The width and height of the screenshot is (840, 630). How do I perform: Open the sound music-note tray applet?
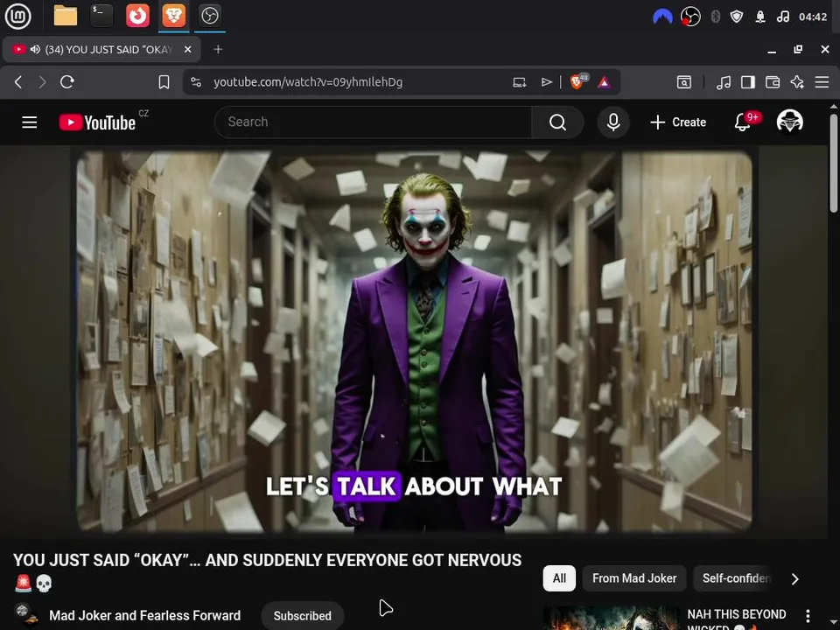(x=783, y=17)
